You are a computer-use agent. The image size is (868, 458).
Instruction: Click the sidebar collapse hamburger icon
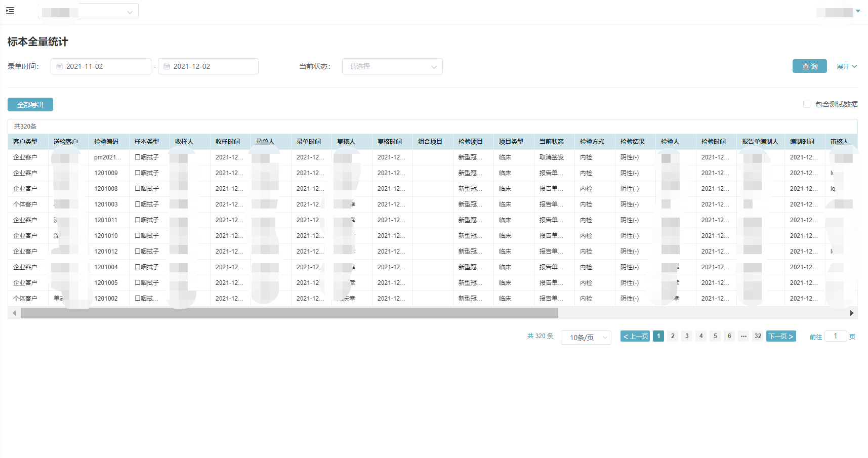point(10,11)
